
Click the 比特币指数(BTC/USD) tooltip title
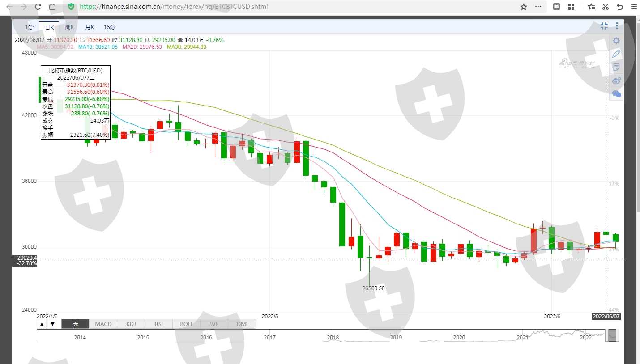76,70
